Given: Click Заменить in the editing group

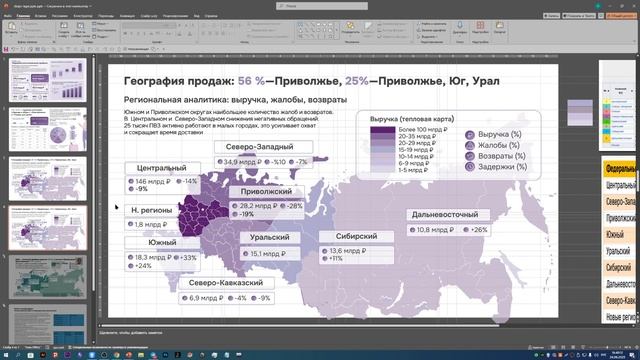Looking at the screenshot, I should [x=431, y=30].
